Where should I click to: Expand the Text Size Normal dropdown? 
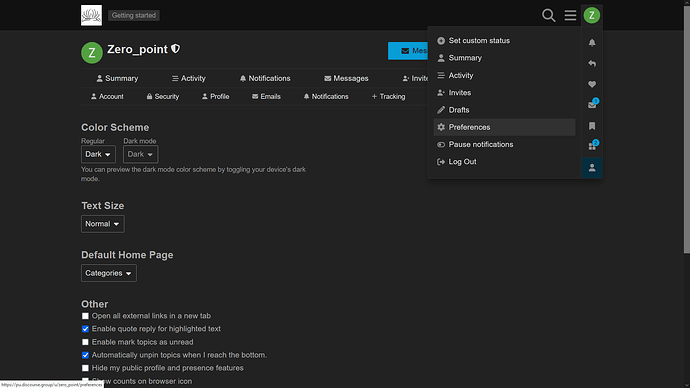[x=103, y=224]
